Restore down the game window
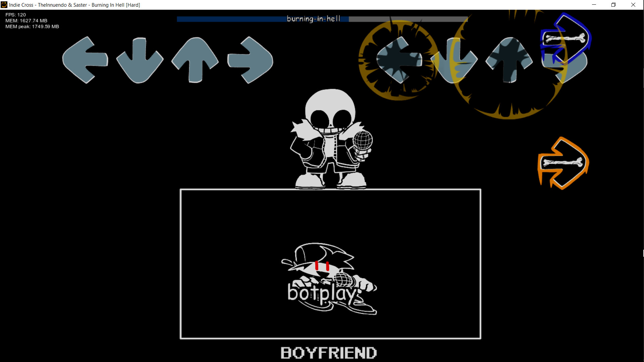This screenshot has width=644, height=362. point(613,5)
